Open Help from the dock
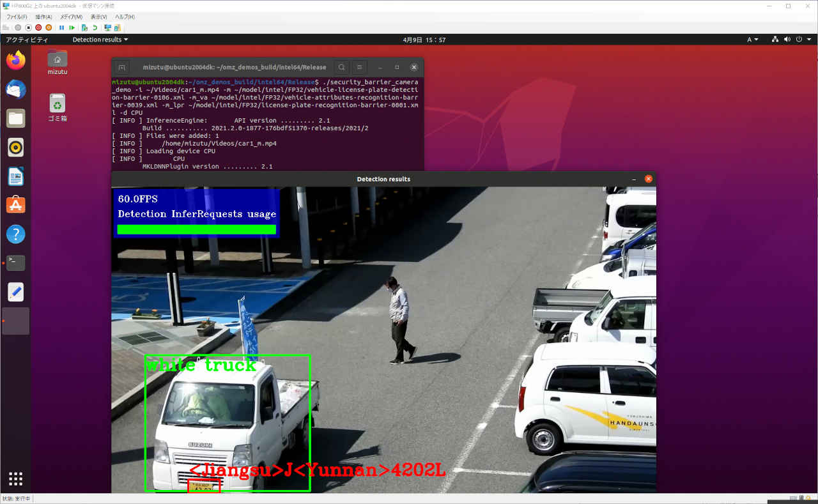818x504 pixels. coord(16,234)
